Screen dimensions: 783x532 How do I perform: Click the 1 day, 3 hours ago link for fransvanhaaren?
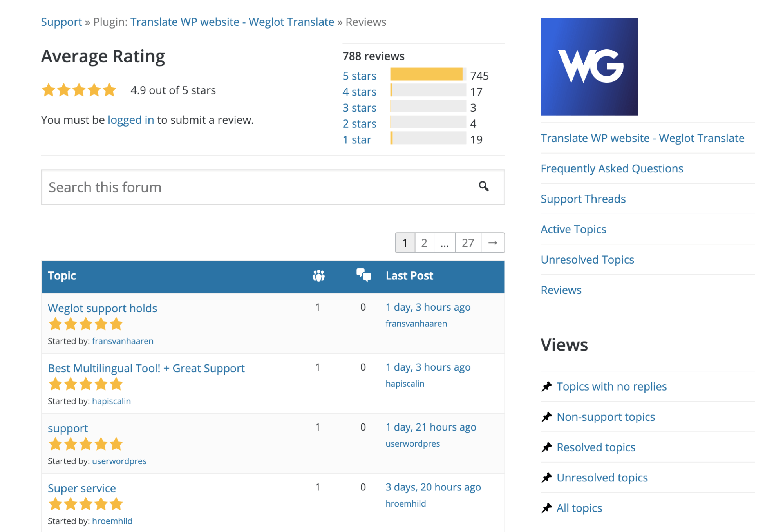click(428, 307)
